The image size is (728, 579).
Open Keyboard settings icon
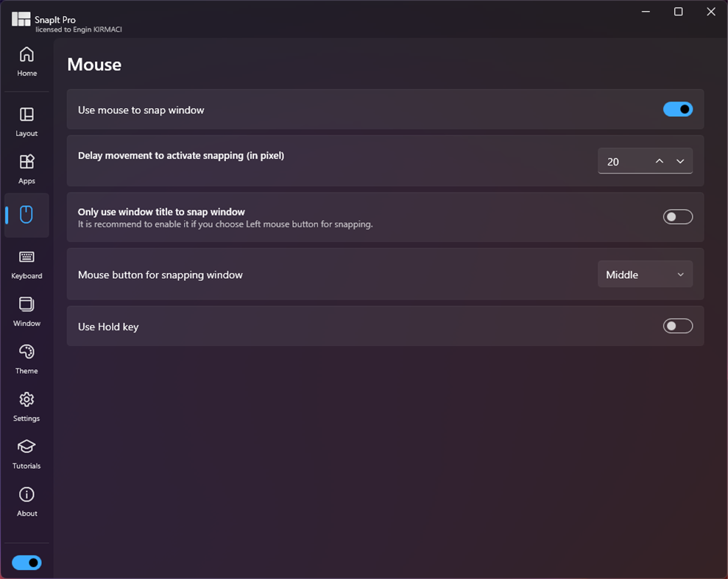[x=26, y=257]
